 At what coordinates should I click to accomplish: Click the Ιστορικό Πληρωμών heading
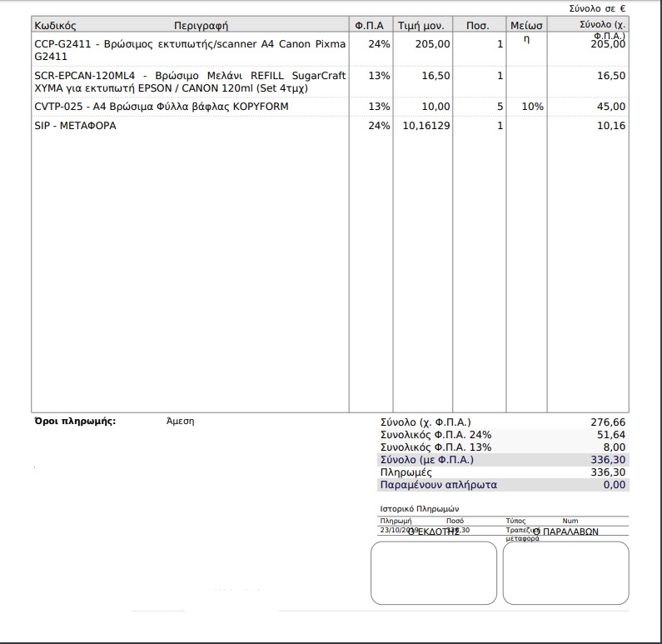419,508
